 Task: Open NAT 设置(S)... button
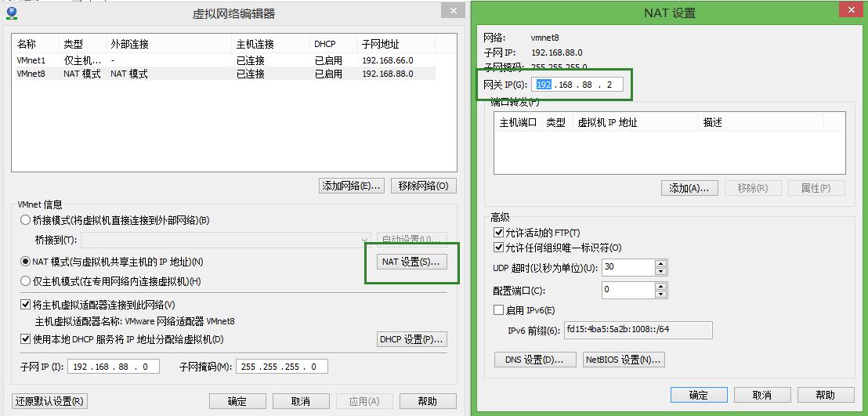pos(411,262)
